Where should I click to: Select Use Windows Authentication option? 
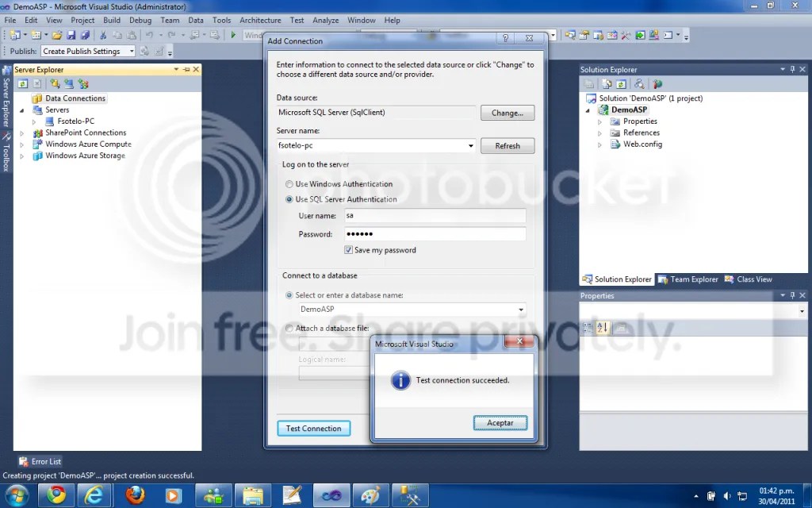(289, 184)
